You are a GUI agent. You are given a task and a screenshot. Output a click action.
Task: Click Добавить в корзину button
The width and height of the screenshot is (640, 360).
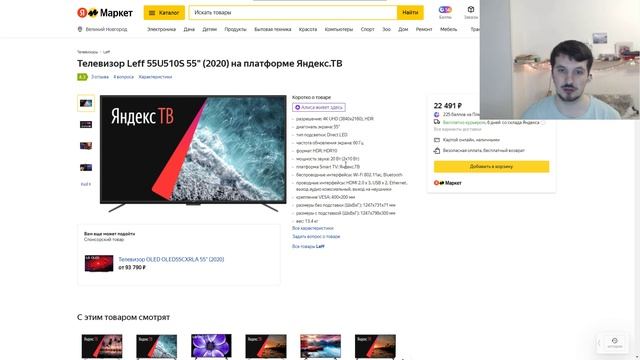coord(491,167)
